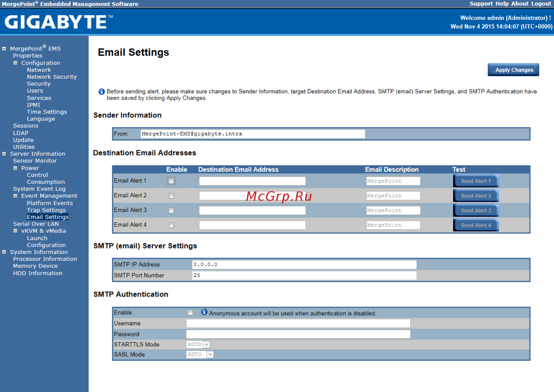The height and width of the screenshot is (392, 554).
Task: Open IPMI in the sidebar
Action: coord(33,105)
